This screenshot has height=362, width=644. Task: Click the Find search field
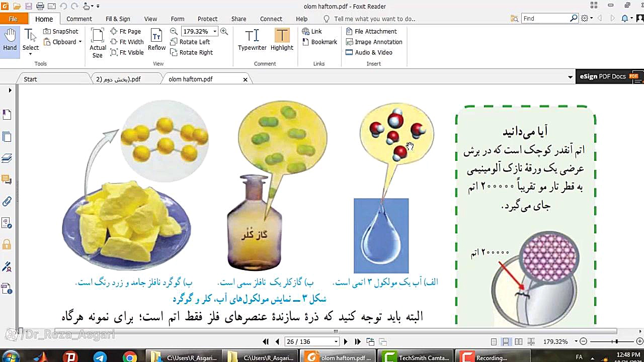[x=545, y=19]
